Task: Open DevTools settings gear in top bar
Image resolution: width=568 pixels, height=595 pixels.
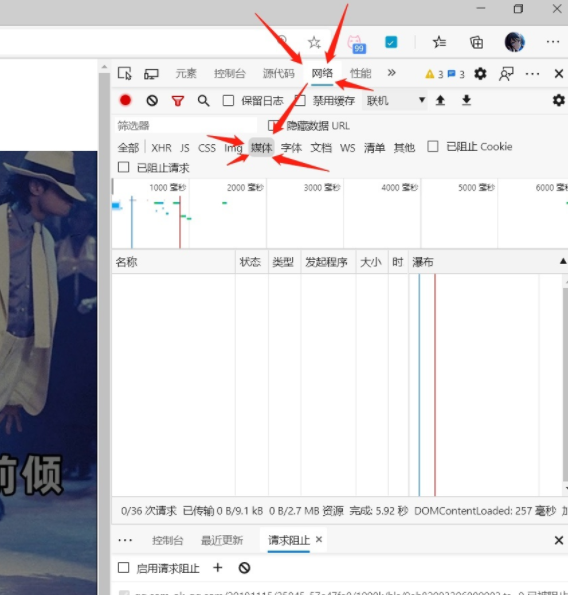Action: (480, 74)
